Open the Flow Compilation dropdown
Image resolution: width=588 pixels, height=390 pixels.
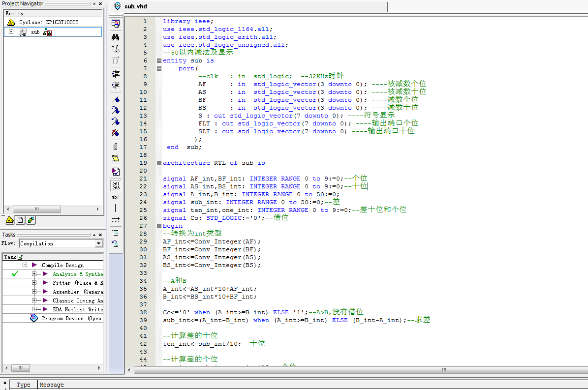point(98,243)
